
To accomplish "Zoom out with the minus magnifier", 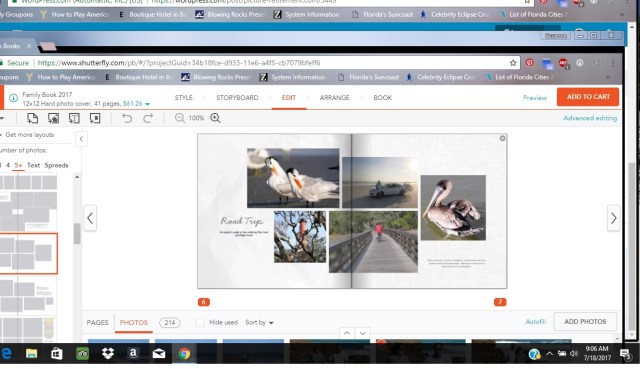I will coord(180,118).
